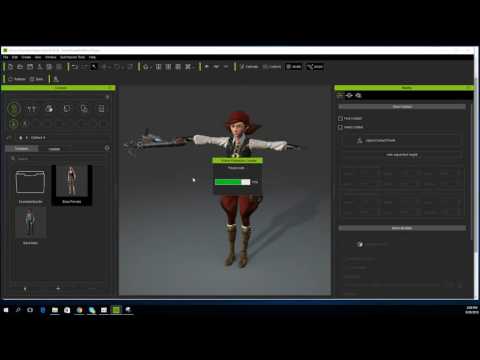Viewport: 480px width, 360px height.
Task: Select the Scale tool in toolbar
Action: 130,67
